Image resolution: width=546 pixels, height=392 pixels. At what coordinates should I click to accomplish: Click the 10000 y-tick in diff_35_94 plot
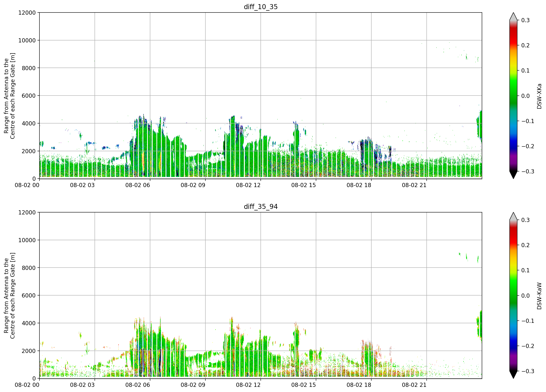27,240
